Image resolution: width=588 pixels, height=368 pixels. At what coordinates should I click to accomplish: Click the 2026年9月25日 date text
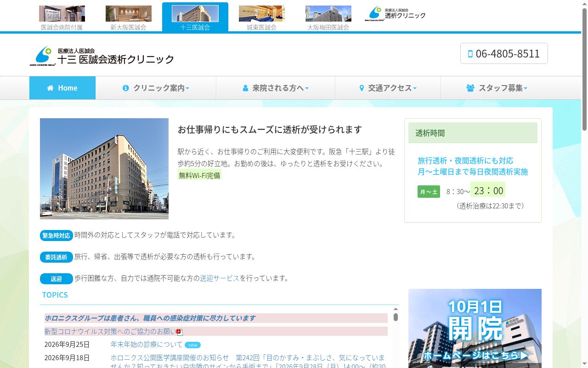coord(67,345)
